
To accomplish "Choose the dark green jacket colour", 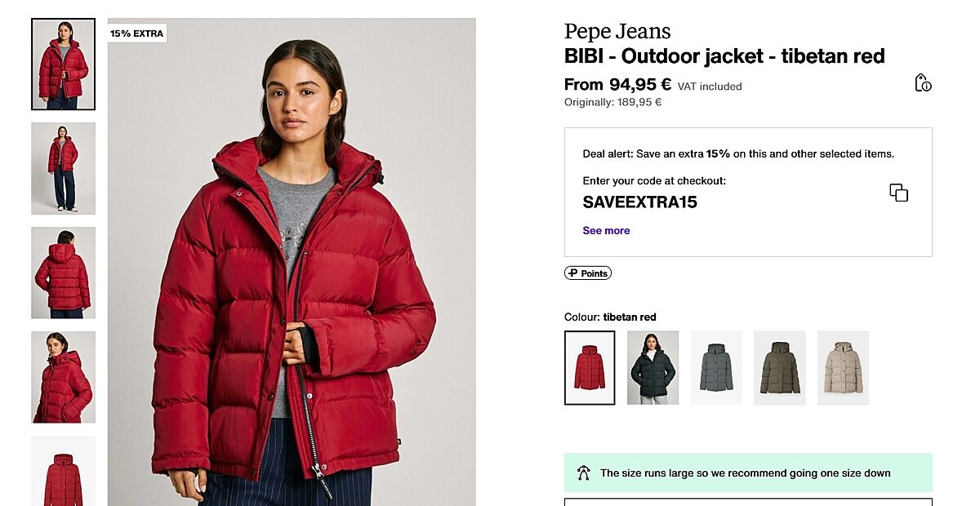I will pyautogui.click(x=653, y=367).
